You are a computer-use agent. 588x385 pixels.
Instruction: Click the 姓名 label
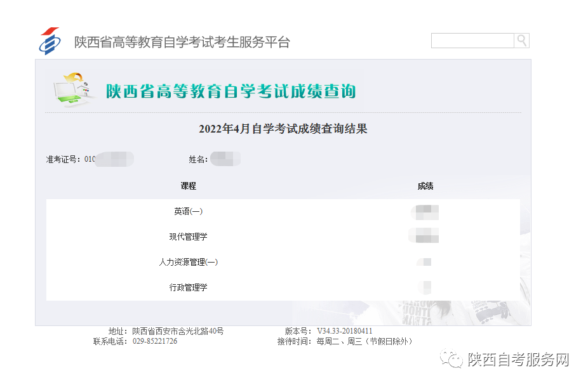(197, 160)
